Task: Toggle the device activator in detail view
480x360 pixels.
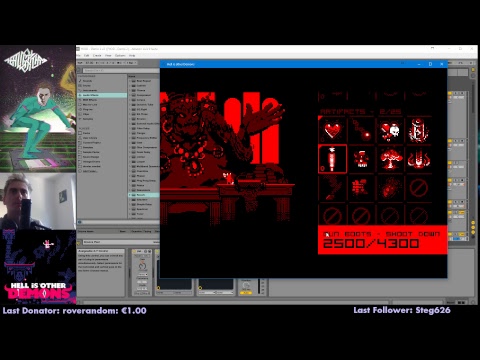Action: pos(134,251)
